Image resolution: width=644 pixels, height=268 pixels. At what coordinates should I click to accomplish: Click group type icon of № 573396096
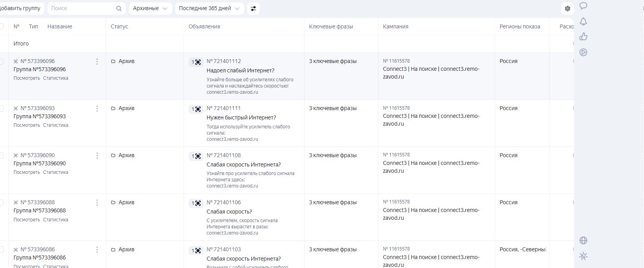click(16, 61)
